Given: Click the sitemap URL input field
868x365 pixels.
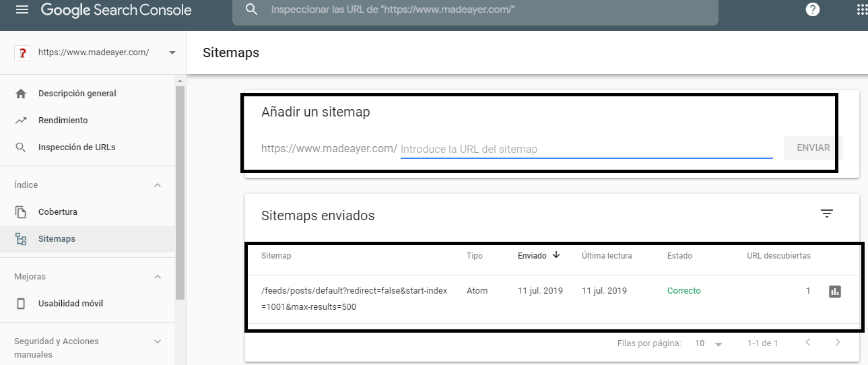Looking at the screenshot, I should (587, 149).
